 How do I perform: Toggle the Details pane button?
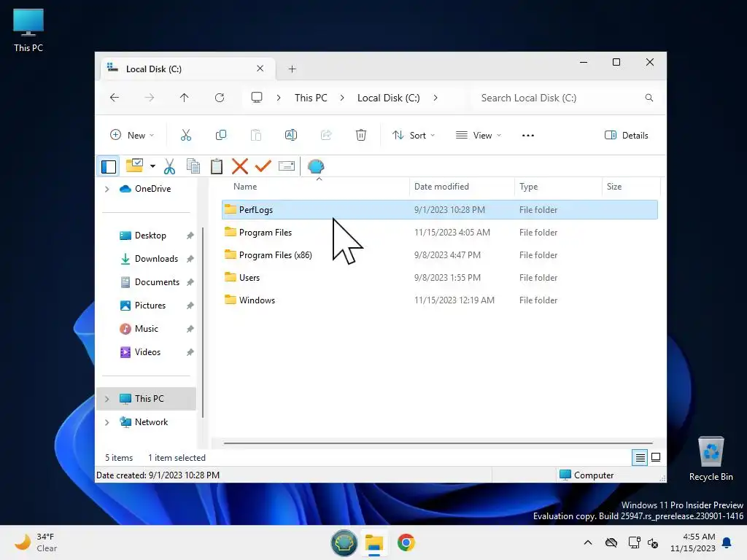pos(626,135)
